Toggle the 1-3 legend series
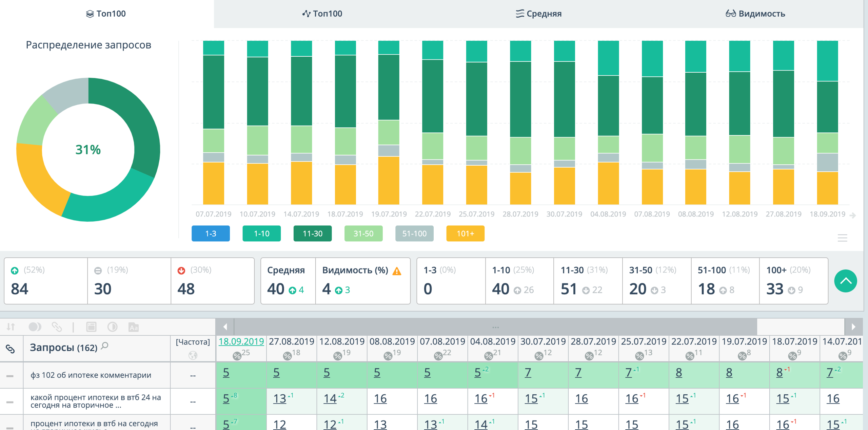Viewport: 868px width, 430px height. (x=211, y=233)
